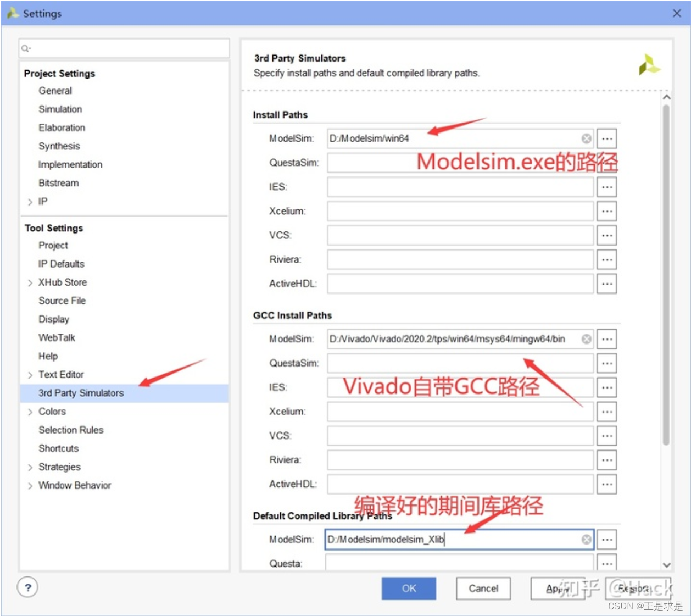Expand the Colors settings node
691x616 pixels.
pos(30,412)
